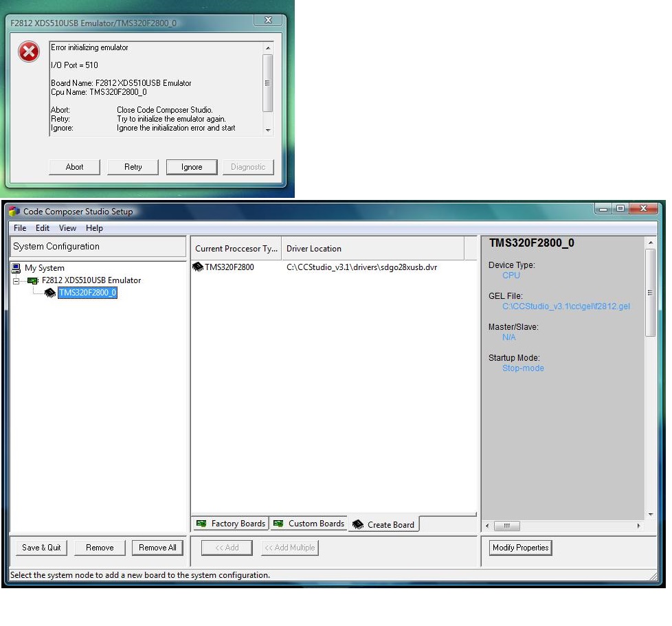This screenshot has height=626, width=672.
Task: Open the View menu
Action: coord(67,228)
